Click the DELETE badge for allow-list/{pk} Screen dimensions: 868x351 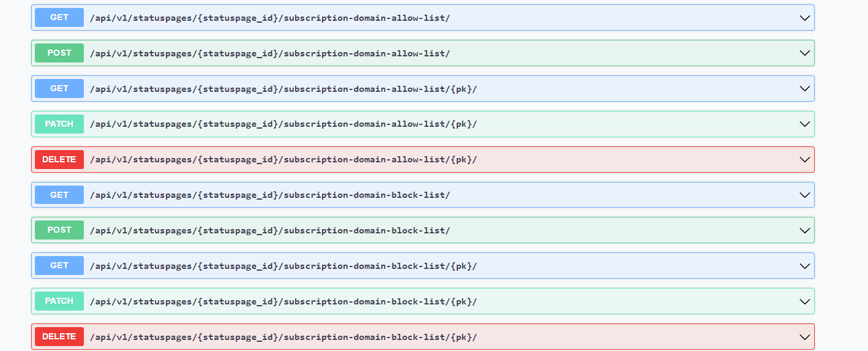coord(59,160)
